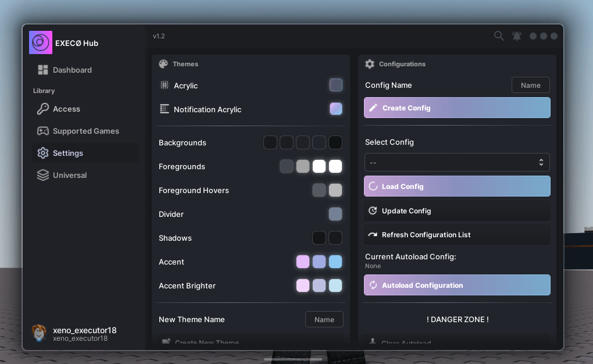
Task: Click the Load Config button
Action: coord(457,186)
